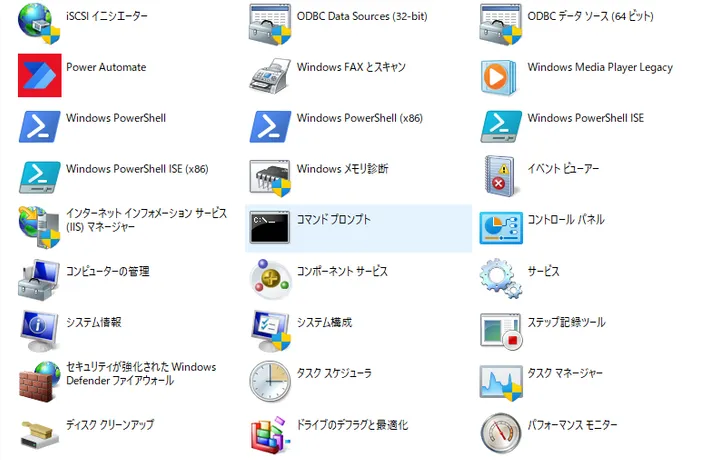Image resolution: width=720 pixels, height=467 pixels.
Task: Open the サービス gears icon
Action: tap(501, 278)
